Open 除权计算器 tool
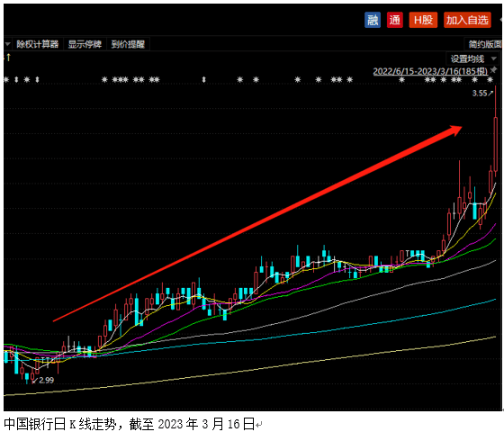 click(x=38, y=44)
